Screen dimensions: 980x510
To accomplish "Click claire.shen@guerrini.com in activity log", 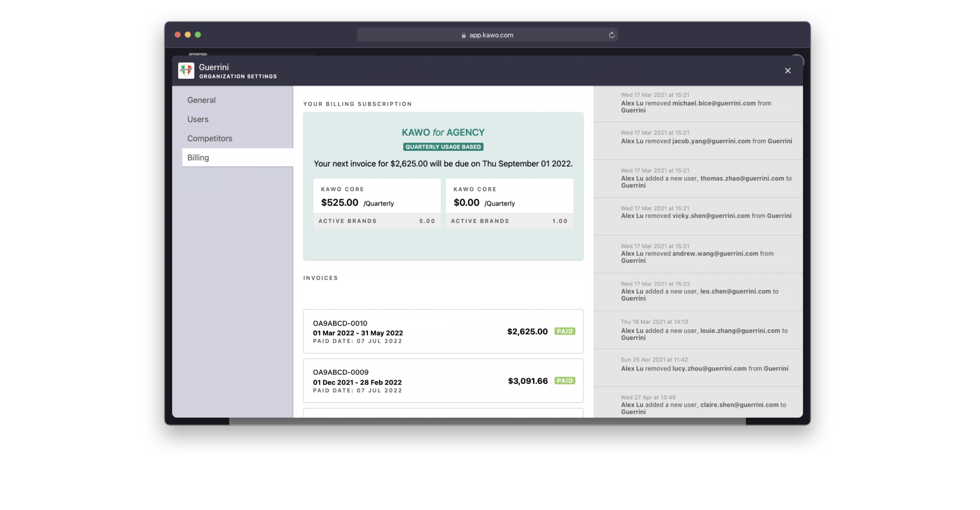I will coord(739,405).
